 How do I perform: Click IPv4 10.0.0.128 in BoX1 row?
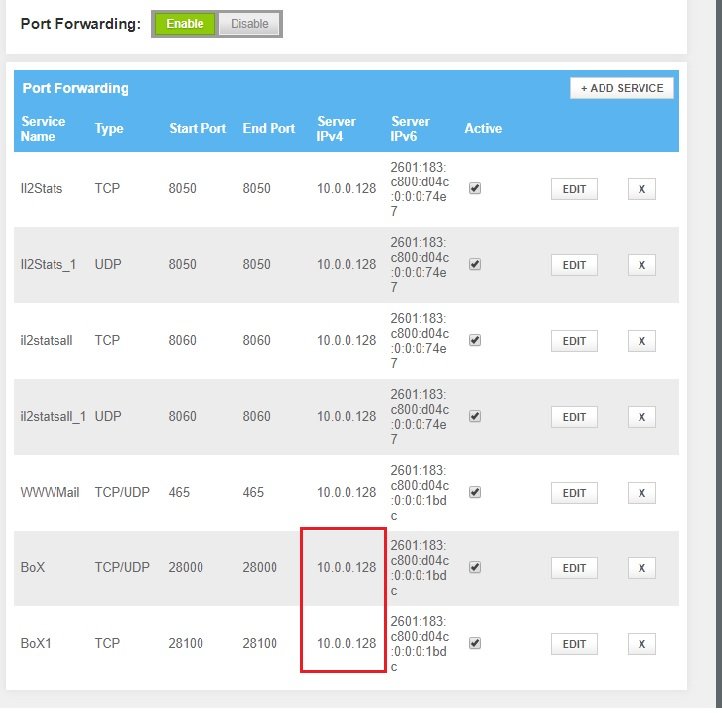[x=346, y=643]
